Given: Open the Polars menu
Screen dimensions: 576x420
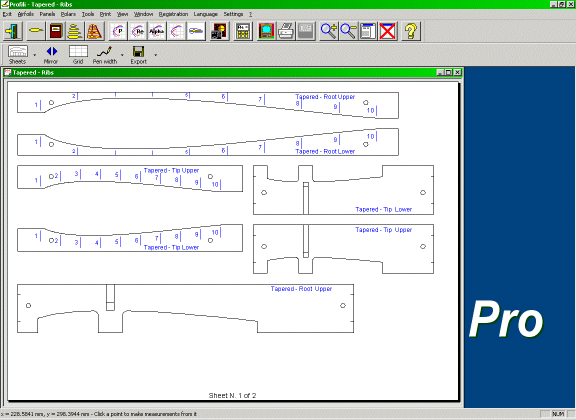Looking at the screenshot, I should pyautogui.click(x=68, y=14).
